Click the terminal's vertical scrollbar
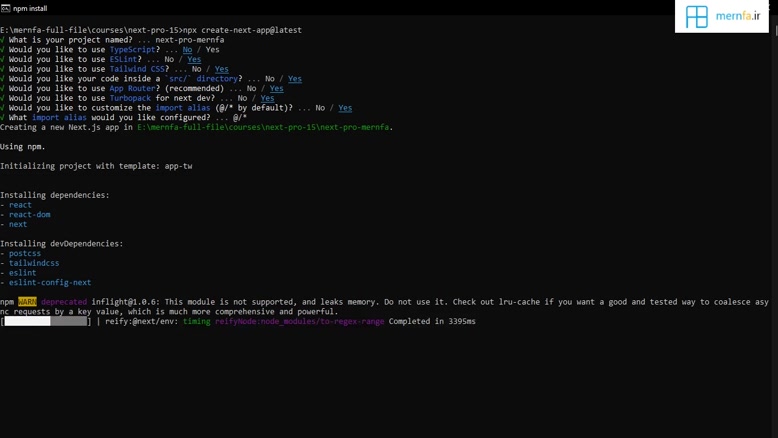The height and width of the screenshot is (438, 778). [x=775, y=227]
